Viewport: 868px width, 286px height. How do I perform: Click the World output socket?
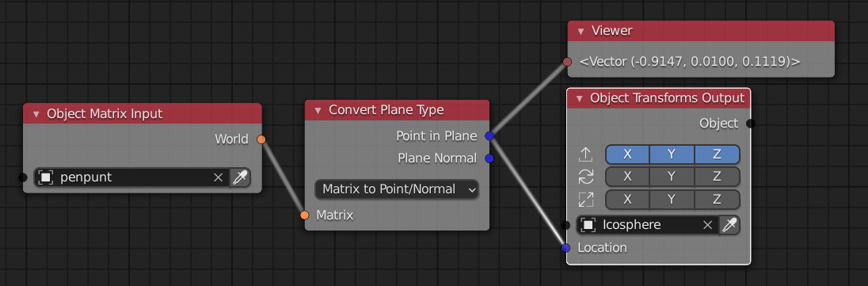click(261, 139)
